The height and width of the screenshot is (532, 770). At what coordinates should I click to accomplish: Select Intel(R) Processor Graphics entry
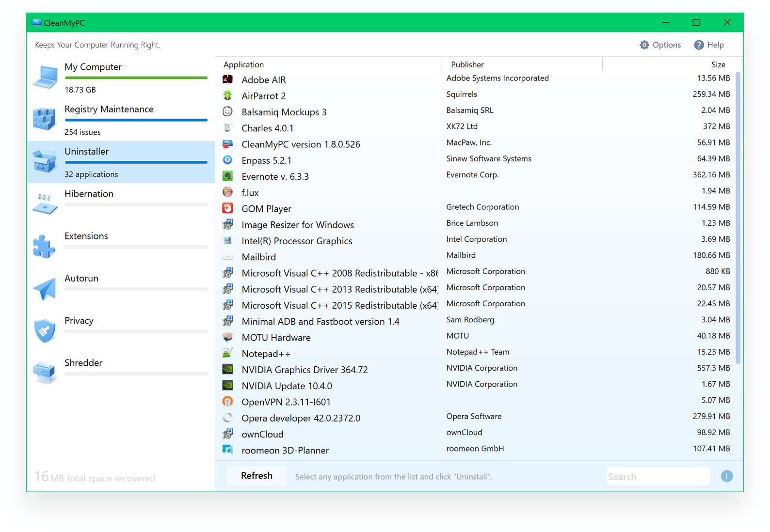(x=476, y=240)
